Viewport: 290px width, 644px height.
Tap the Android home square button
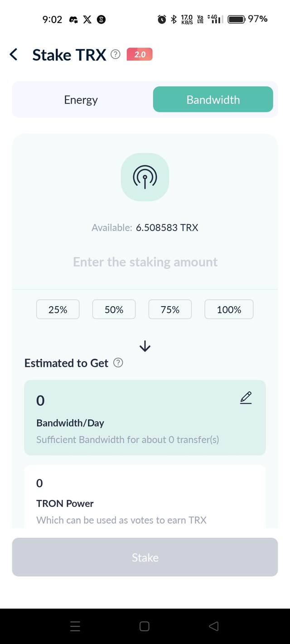(x=145, y=626)
